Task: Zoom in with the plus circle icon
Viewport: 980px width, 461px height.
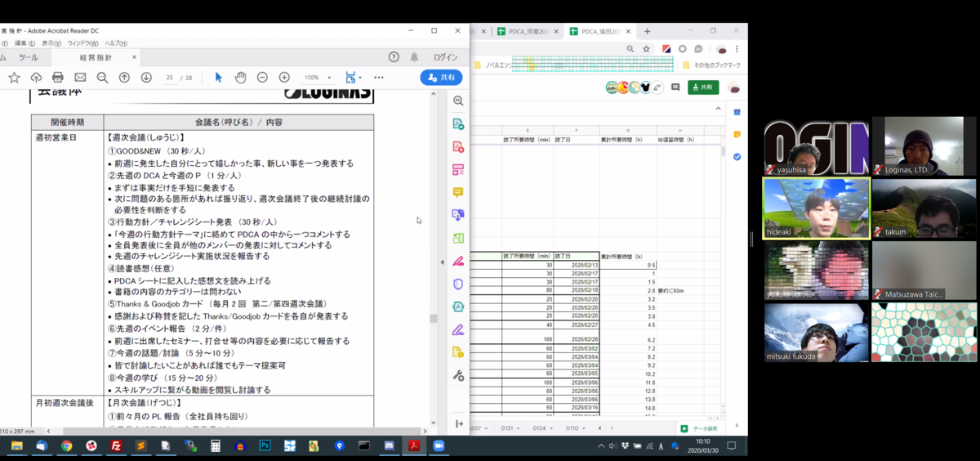Action: [284, 78]
